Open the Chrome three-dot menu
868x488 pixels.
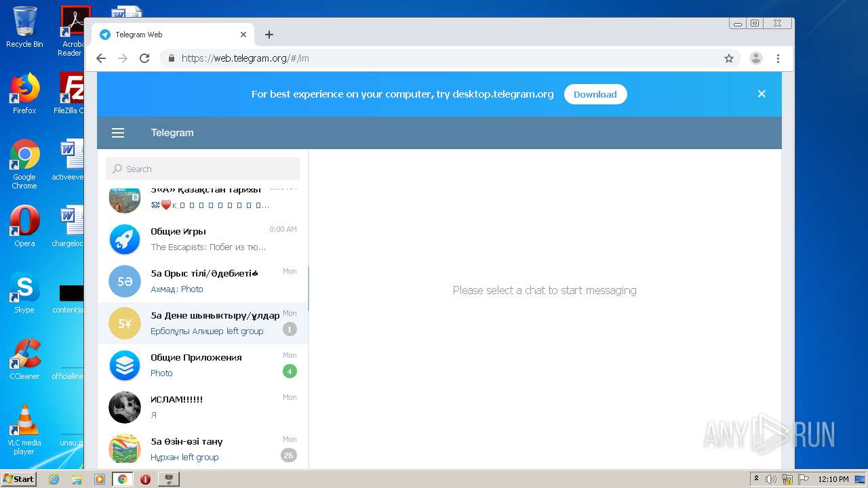tap(778, 58)
